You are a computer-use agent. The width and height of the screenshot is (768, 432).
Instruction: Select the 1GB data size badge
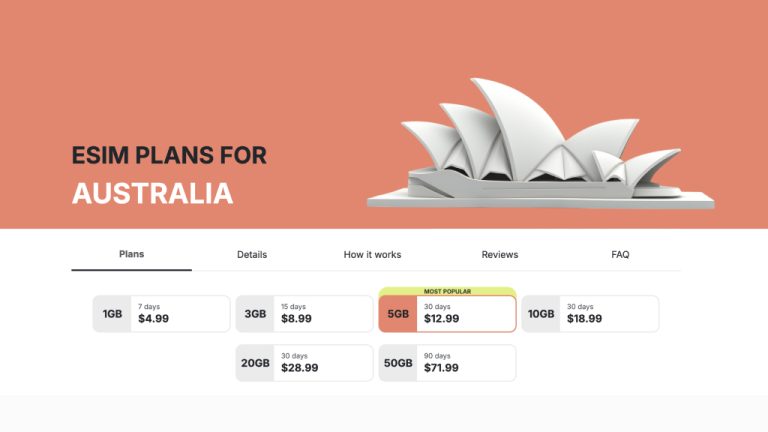tap(112, 314)
